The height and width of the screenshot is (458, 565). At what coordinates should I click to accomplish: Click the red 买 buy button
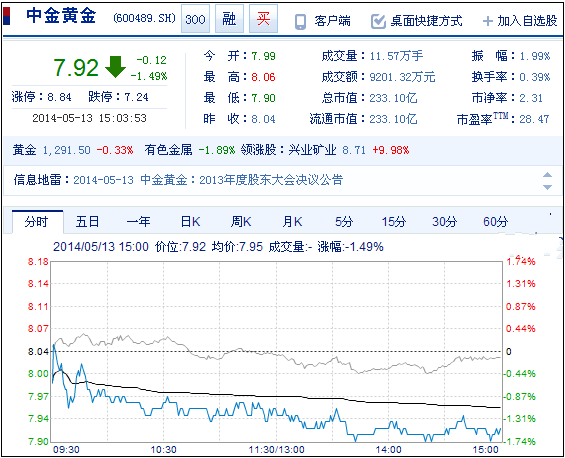[263, 19]
